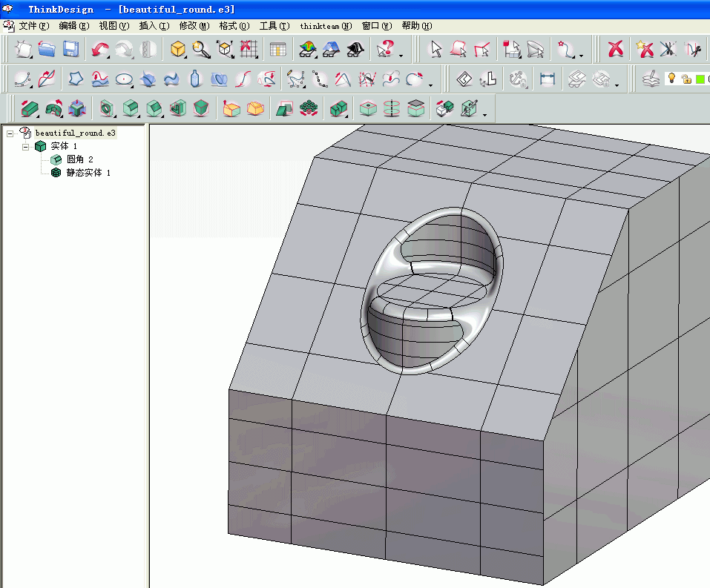The image size is (710, 588).
Task: Click the blue bottle revolve surface icon
Action: 195,79
